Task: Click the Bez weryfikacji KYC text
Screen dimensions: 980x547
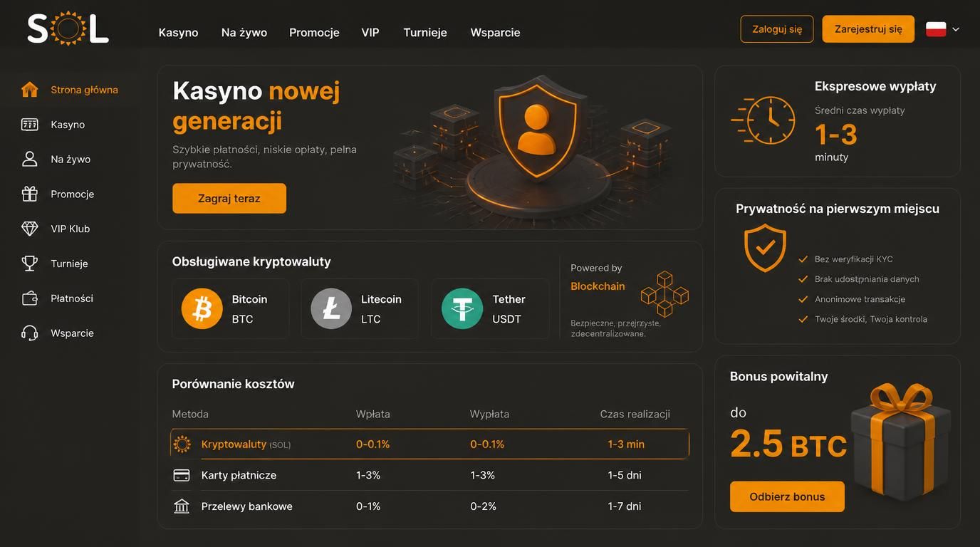Action: [854, 259]
